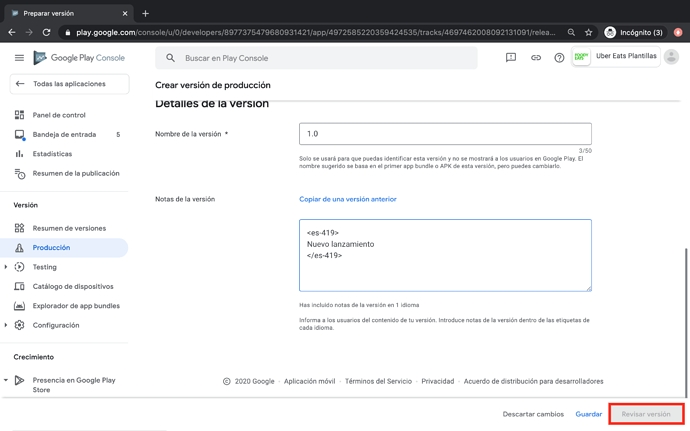
Task: Reload the page in the browser
Action: (46, 32)
